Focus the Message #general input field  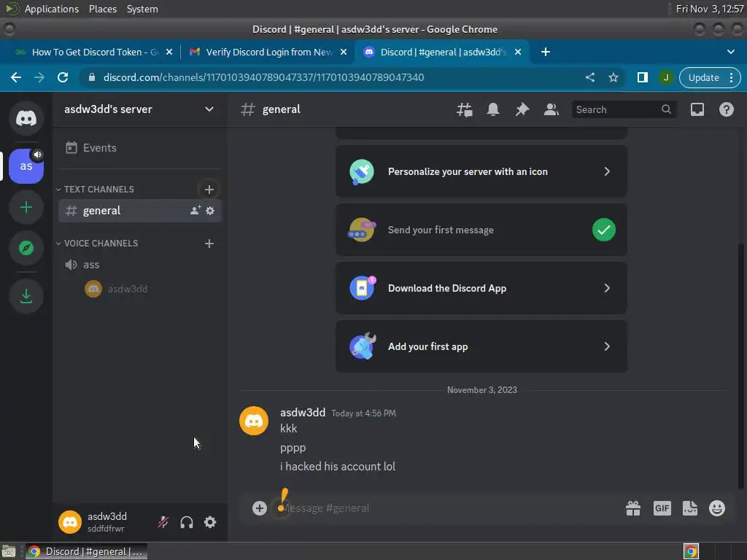click(x=448, y=508)
